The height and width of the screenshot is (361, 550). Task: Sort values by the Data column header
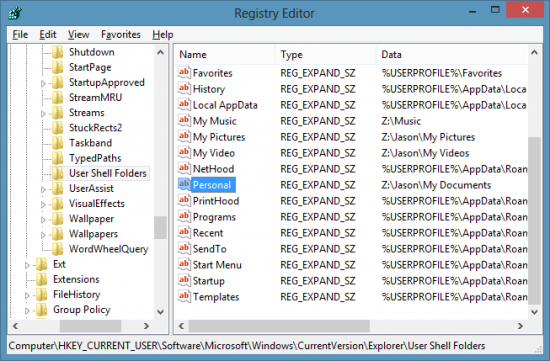point(452,55)
